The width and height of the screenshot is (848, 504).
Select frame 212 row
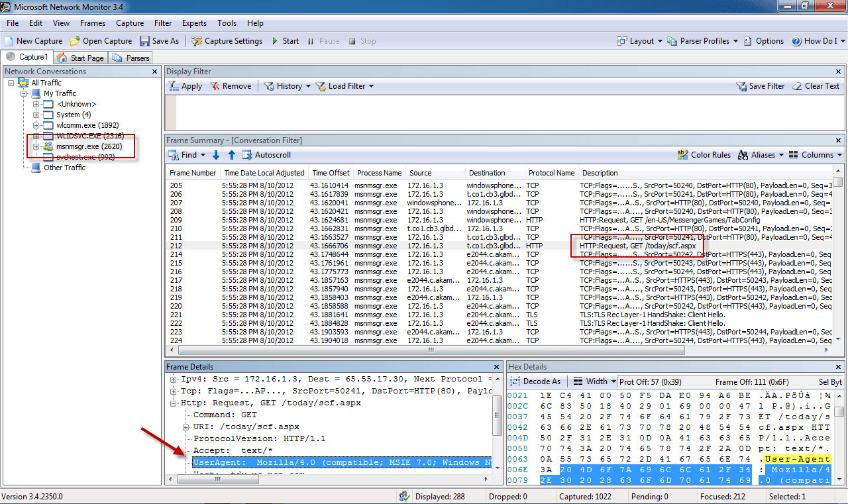point(500,246)
